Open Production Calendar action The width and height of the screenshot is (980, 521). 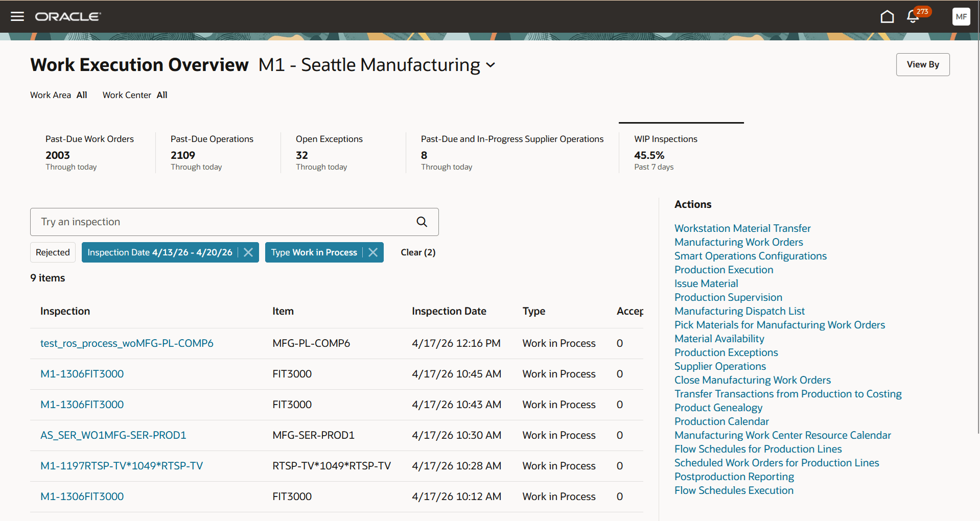[x=721, y=421]
